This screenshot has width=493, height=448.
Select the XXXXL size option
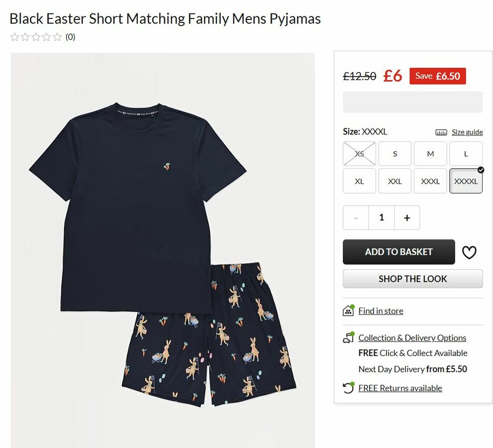[466, 181]
